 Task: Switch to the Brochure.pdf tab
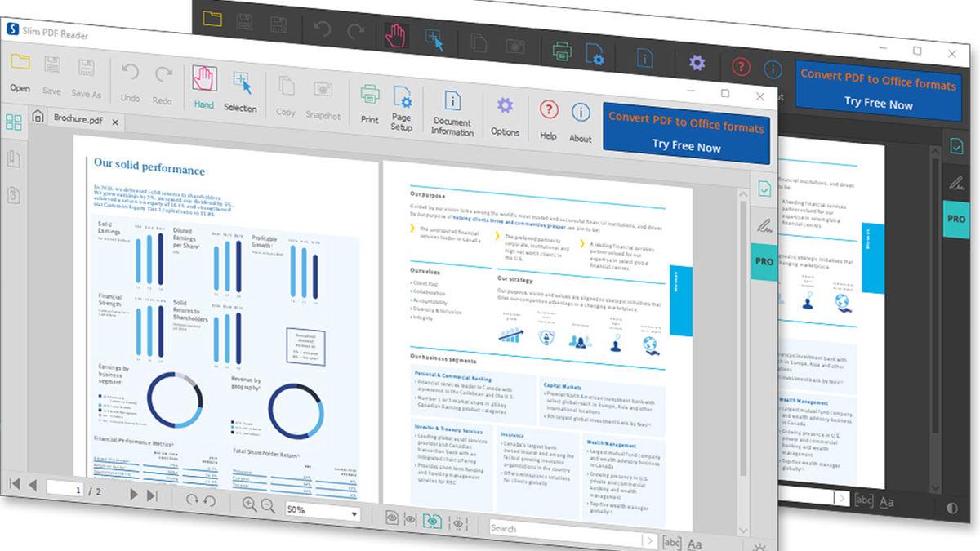coord(78,119)
